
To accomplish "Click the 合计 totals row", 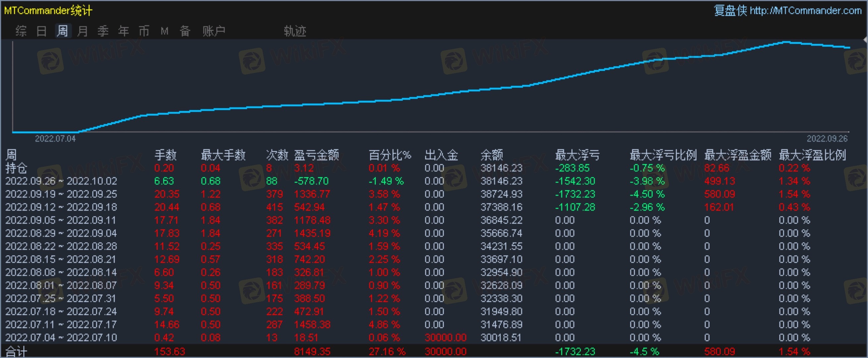I will [16, 351].
